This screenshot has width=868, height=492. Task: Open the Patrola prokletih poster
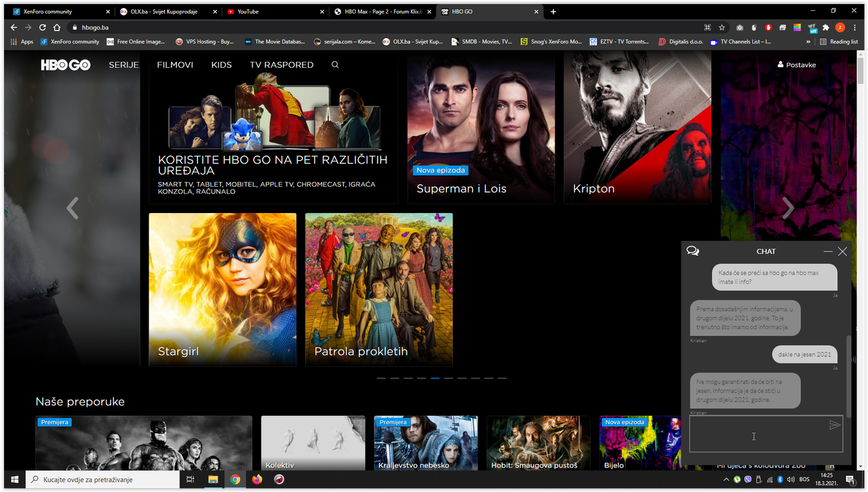(x=379, y=290)
